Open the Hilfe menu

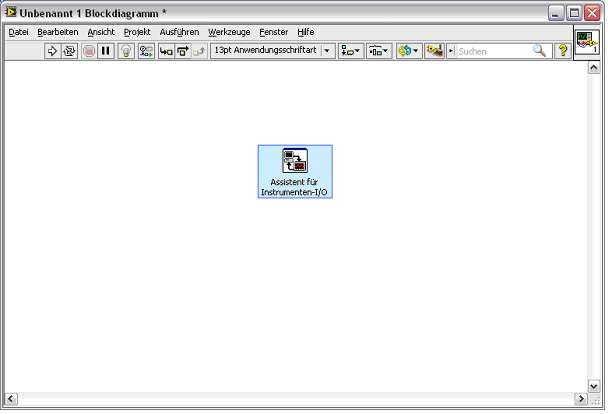pos(306,32)
